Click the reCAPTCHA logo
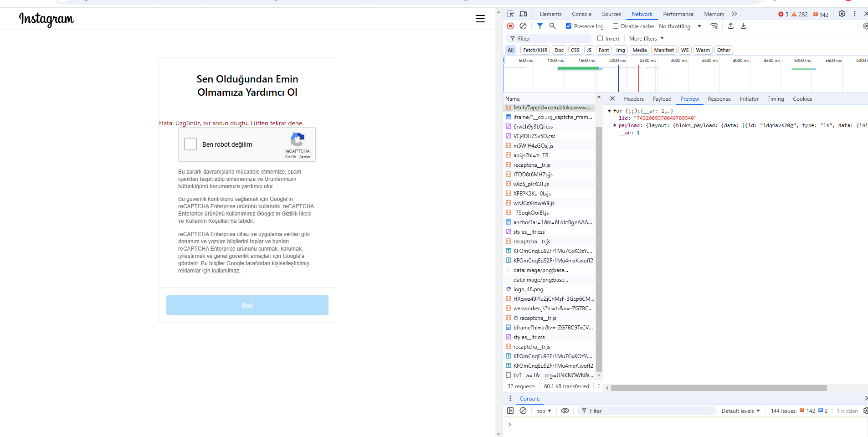The image size is (868, 437). (298, 140)
